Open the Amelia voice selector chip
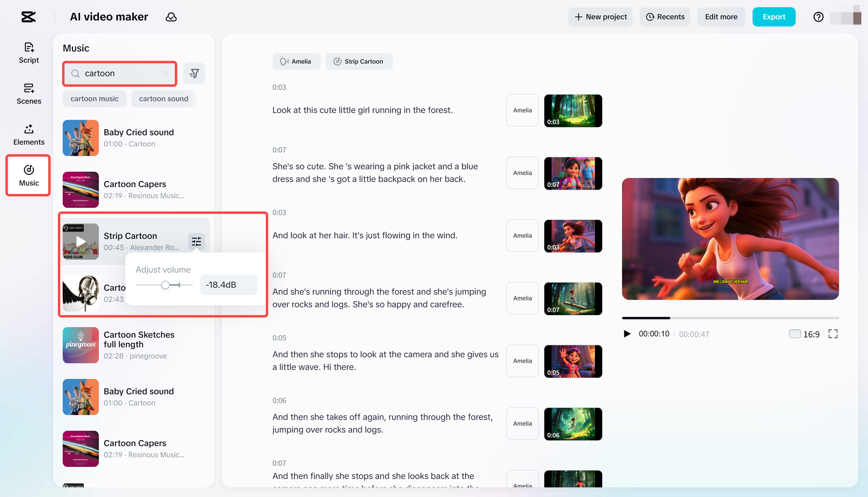The width and height of the screenshot is (868, 497). (296, 61)
